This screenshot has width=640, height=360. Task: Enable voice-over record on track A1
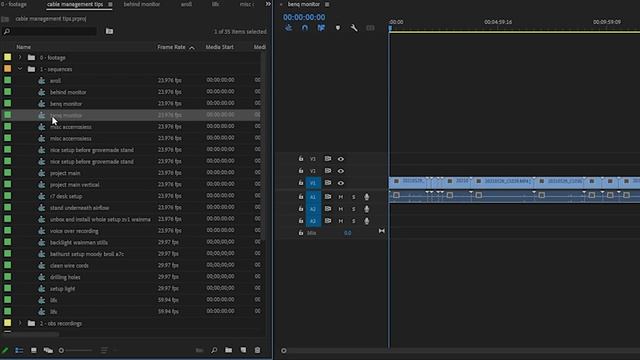click(367, 197)
